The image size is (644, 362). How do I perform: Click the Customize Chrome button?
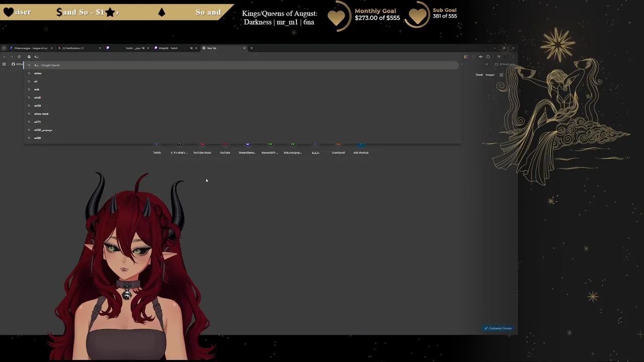(x=498, y=328)
